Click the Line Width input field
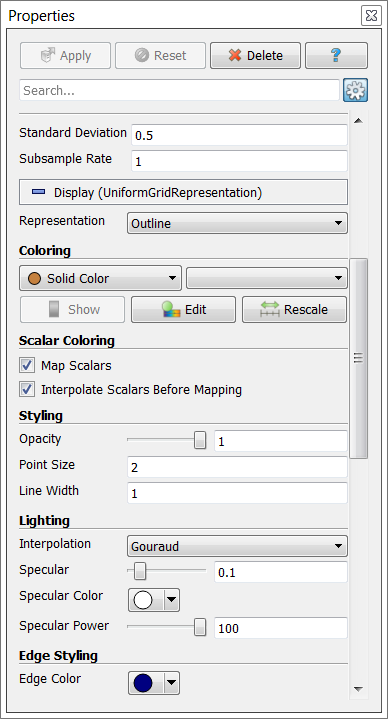 point(237,493)
